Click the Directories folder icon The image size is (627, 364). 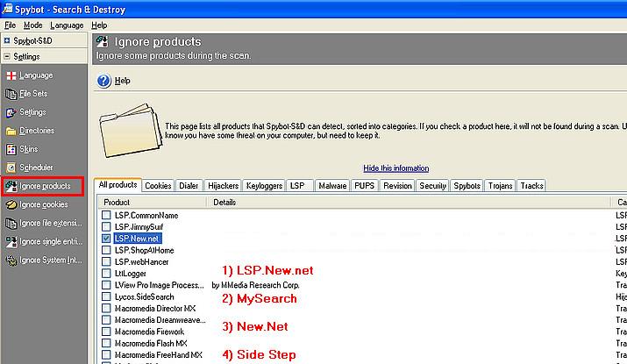tap(11, 131)
